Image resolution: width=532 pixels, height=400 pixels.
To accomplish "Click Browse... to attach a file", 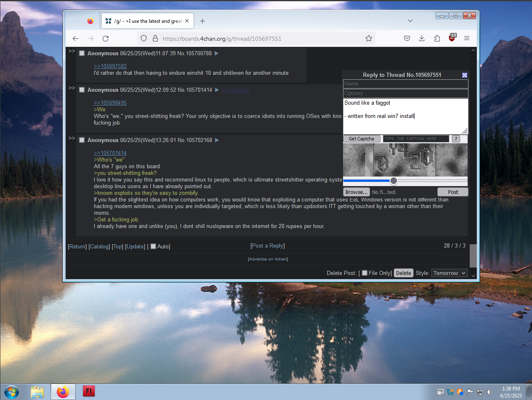I will (x=356, y=192).
